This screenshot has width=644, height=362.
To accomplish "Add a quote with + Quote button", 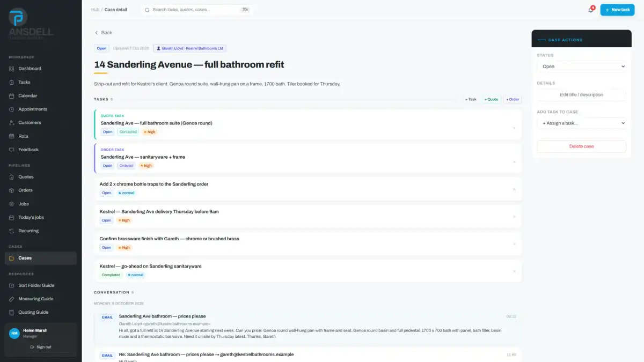I will pyautogui.click(x=491, y=99).
